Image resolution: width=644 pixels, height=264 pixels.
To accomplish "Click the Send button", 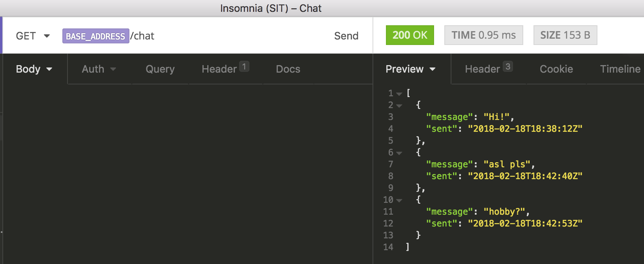I will point(346,36).
